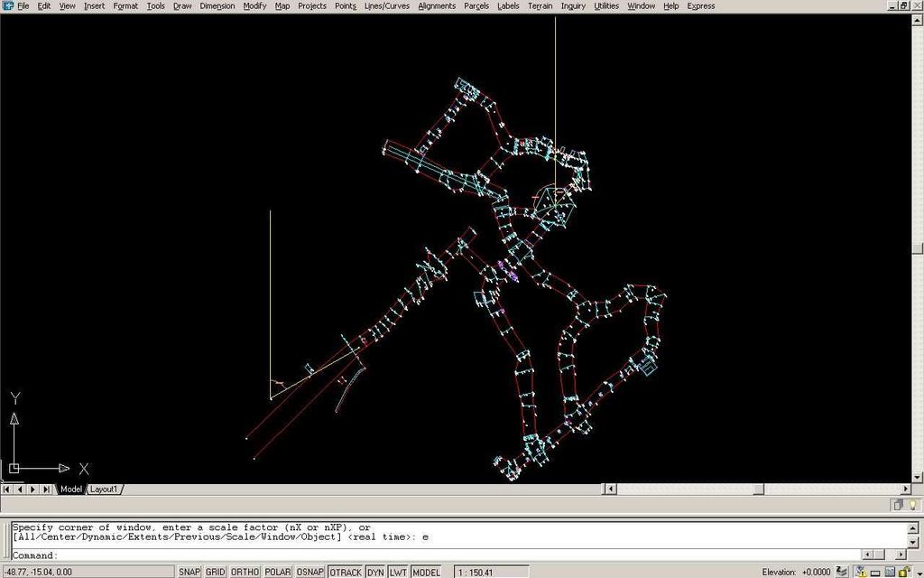Open the Format menu

(x=125, y=6)
